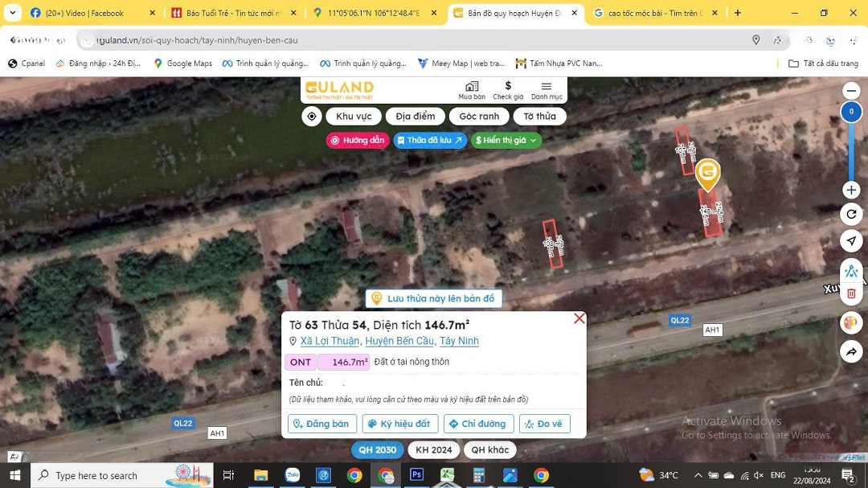
Task: Select the measure drawing tool icon
Action: [851, 271]
